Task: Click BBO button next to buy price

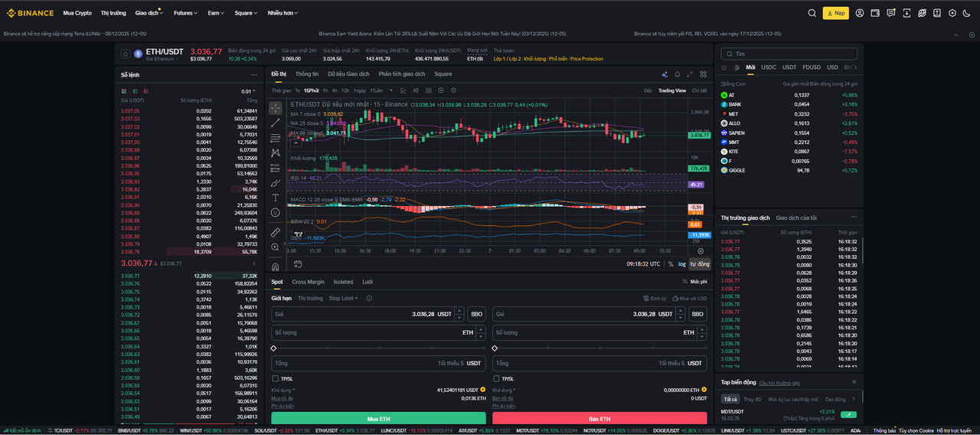Action: tap(477, 314)
